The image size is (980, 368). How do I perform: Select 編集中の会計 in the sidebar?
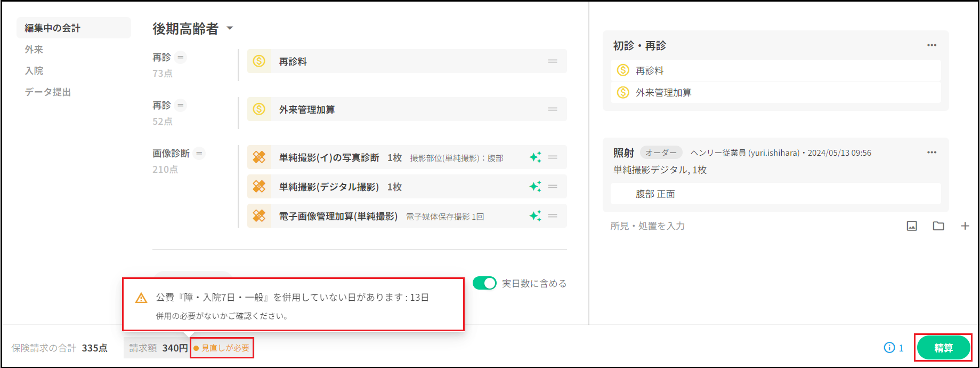[74, 28]
